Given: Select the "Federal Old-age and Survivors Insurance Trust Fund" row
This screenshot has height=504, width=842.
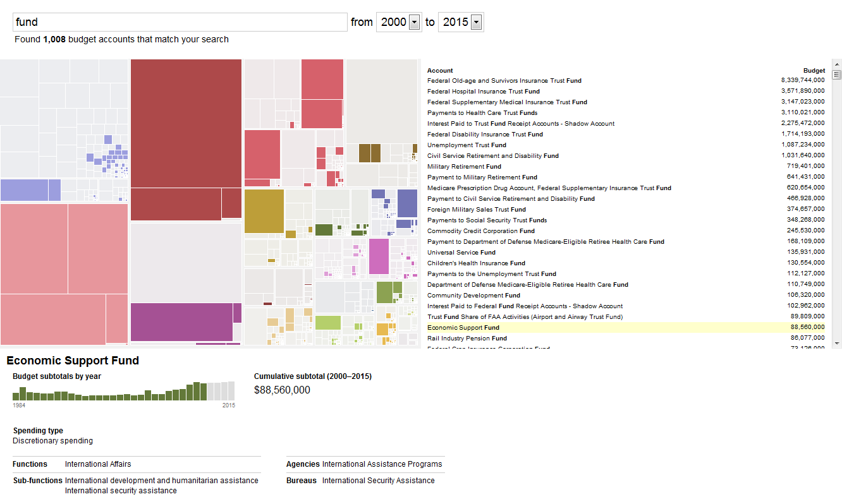Looking at the screenshot, I should pyautogui.click(x=504, y=80).
